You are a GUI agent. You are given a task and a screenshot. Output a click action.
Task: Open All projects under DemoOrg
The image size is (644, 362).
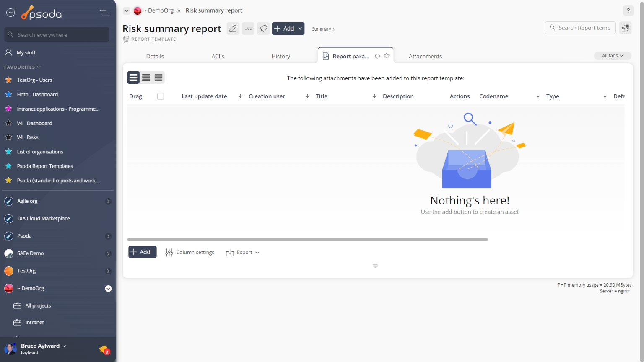pyautogui.click(x=38, y=306)
